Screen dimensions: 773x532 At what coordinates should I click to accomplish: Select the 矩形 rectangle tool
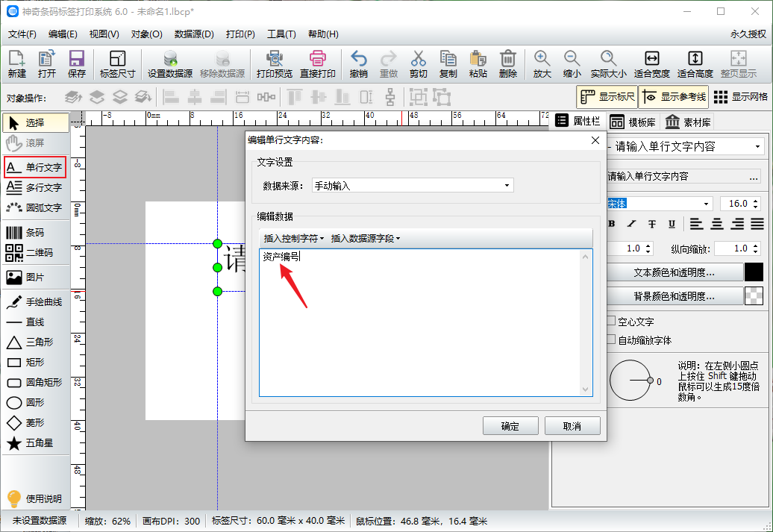tap(35, 363)
